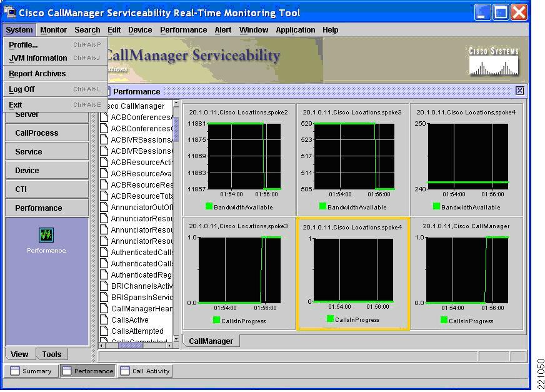Select the "ACBResourceAva" counter
Image resolution: width=545 pixels, height=392 pixels.
(x=141, y=174)
